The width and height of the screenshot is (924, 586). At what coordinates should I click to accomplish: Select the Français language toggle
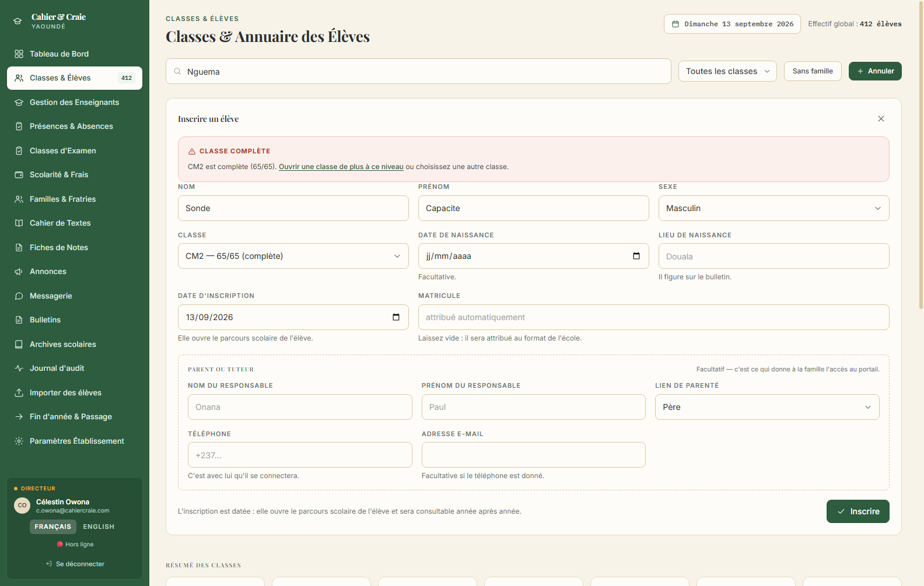coord(53,527)
